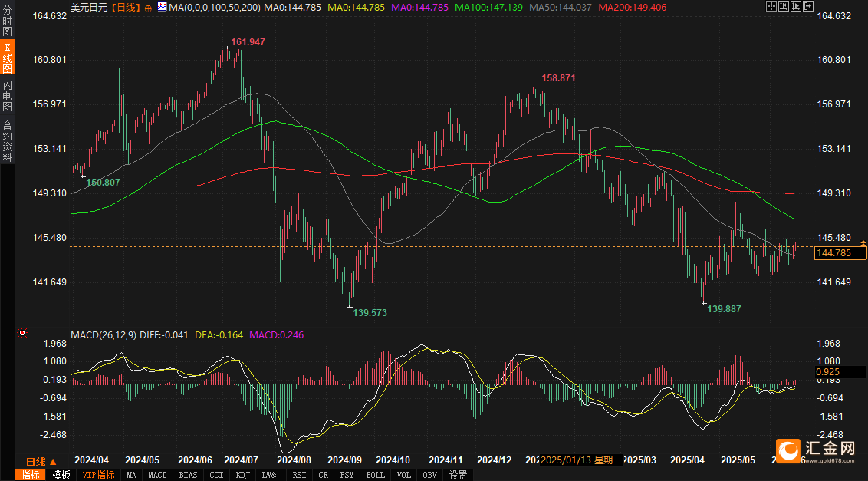
Task: Select the KDJ indicator button
Action: coord(242,475)
